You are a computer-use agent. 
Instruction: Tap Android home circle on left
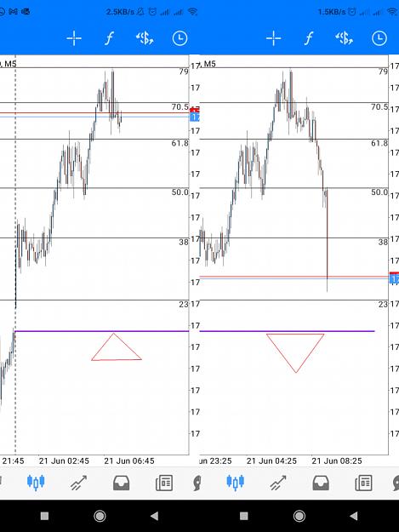click(100, 516)
